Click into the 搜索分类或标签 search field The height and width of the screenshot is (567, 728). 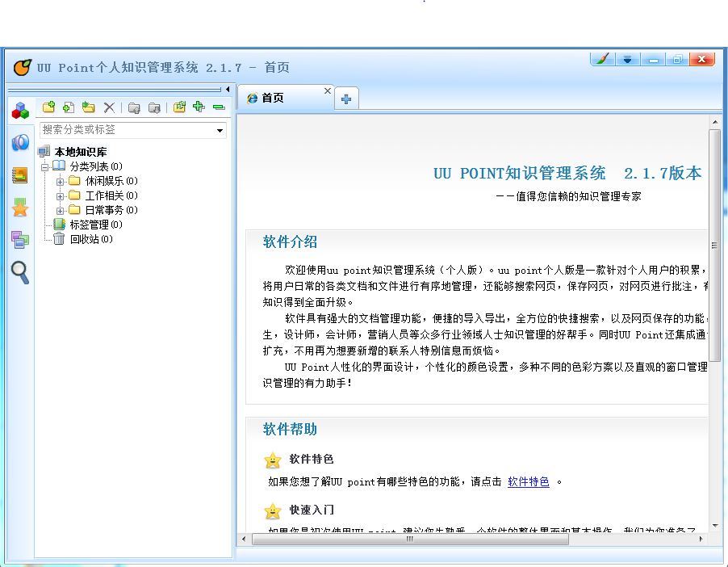[125, 130]
